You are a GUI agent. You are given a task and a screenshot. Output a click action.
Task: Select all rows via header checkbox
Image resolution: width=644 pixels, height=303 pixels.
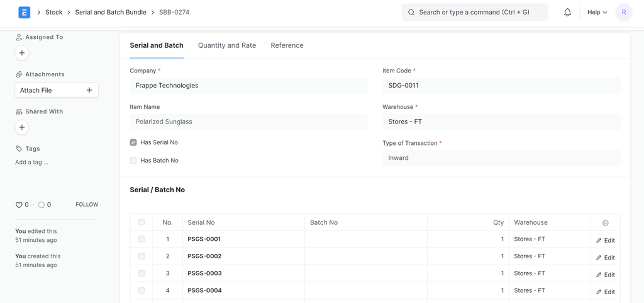142,222
